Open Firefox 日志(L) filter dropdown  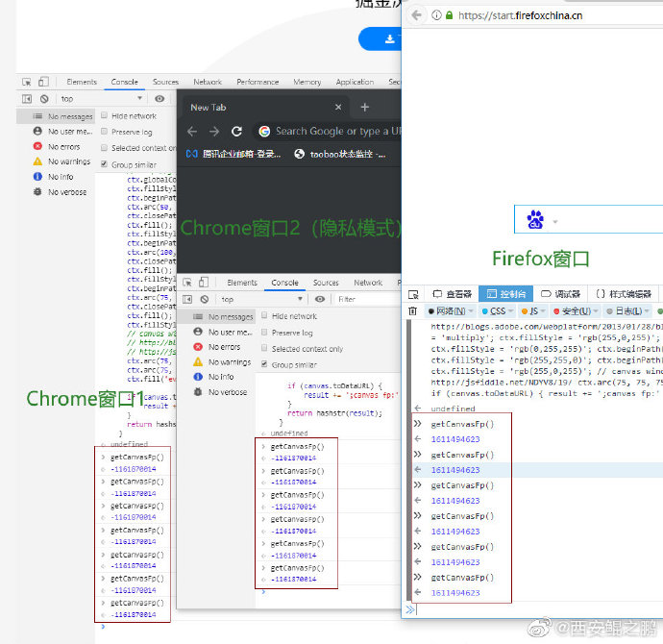[x=627, y=311]
